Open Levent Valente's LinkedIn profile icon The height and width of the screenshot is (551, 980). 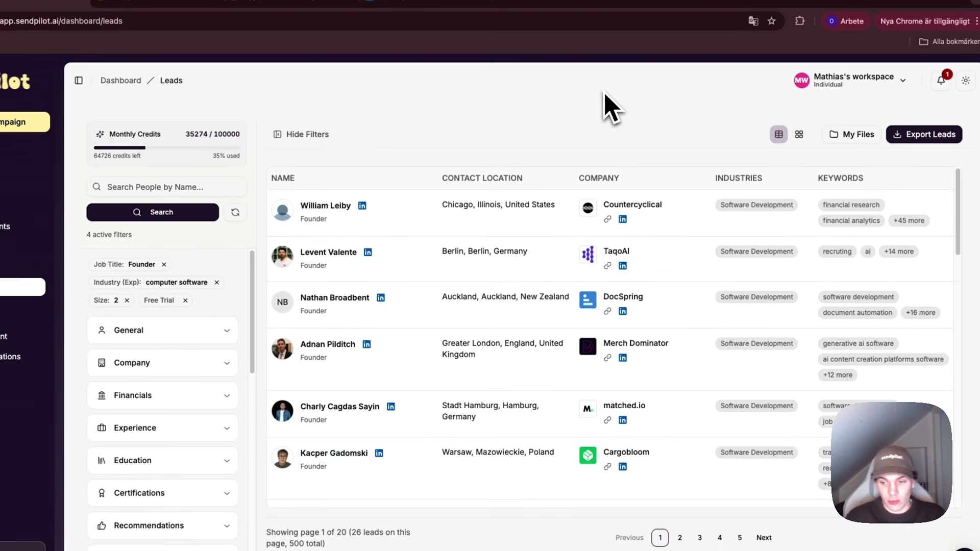tap(368, 253)
